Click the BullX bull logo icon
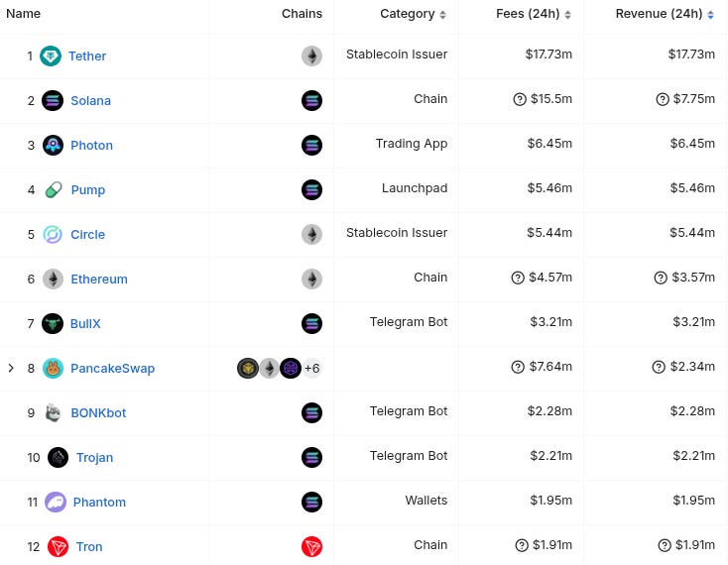 tap(53, 323)
